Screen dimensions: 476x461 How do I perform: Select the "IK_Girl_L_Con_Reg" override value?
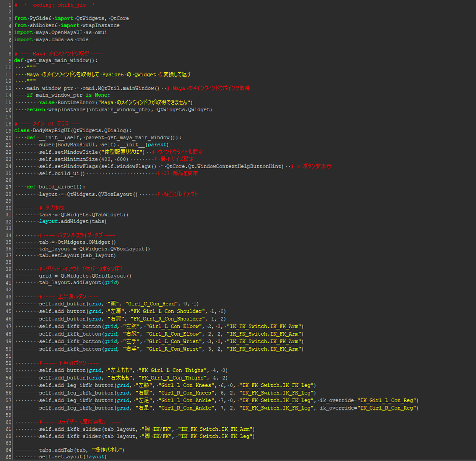click(387, 400)
